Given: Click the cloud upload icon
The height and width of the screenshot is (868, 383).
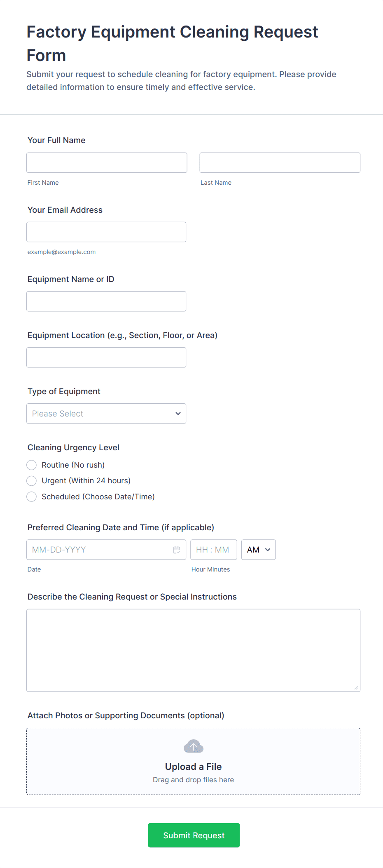Looking at the screenshot, I should 194,746.
